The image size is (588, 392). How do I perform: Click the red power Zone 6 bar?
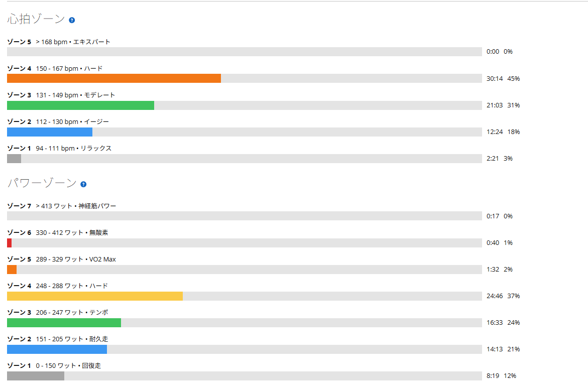(x=10, y=243)
